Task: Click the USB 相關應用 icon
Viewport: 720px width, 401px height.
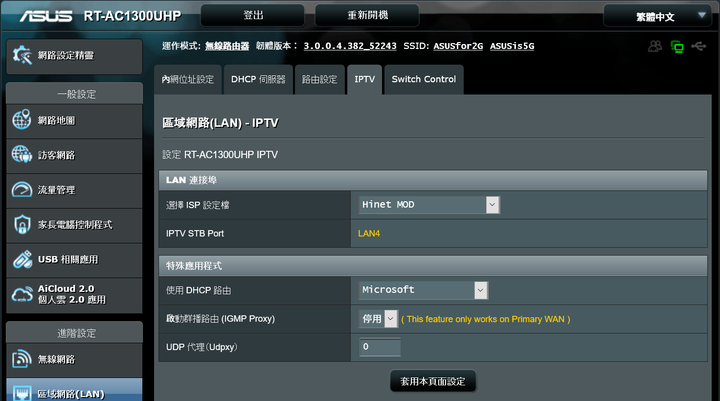Action: pos(22,260)
